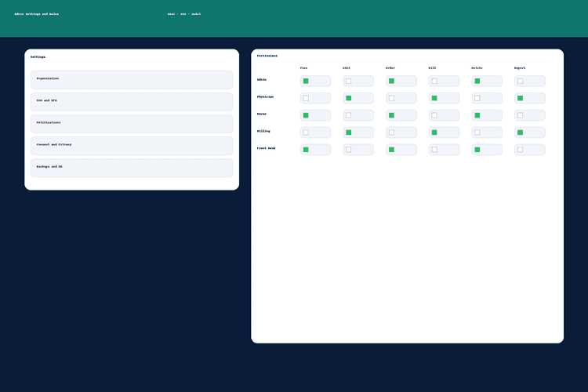Enable View permission for Physician
The image size is (588, 392).
pos(306,98)
